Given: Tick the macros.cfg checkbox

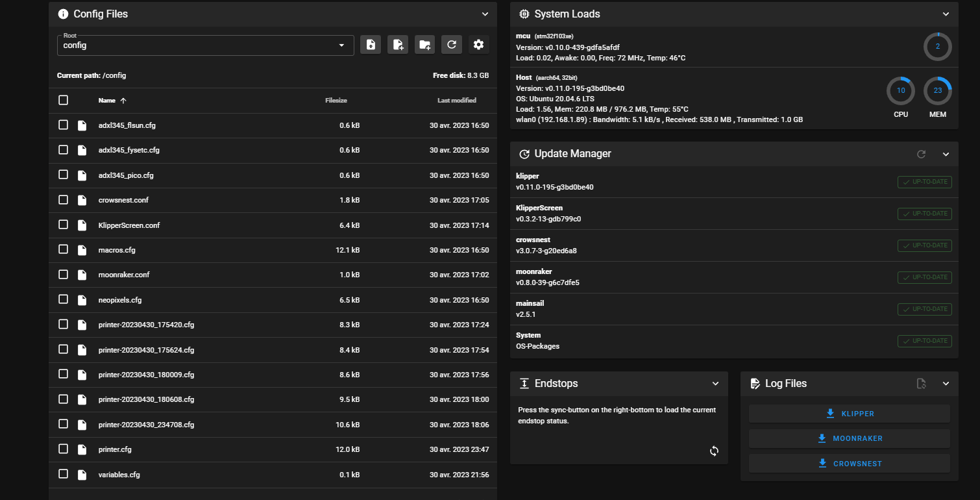Looking at the screenshot, I should 63,249.
